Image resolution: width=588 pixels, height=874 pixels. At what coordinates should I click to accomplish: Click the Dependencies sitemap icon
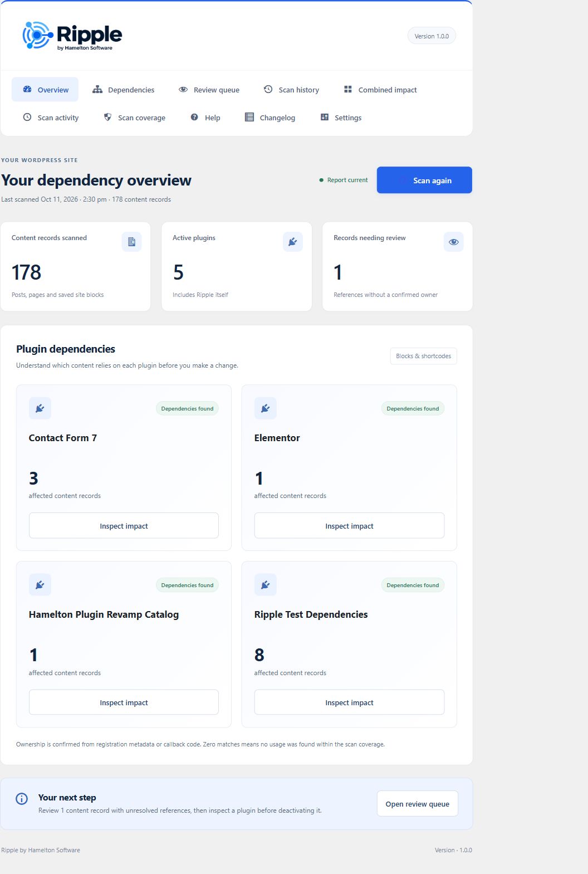97,89
